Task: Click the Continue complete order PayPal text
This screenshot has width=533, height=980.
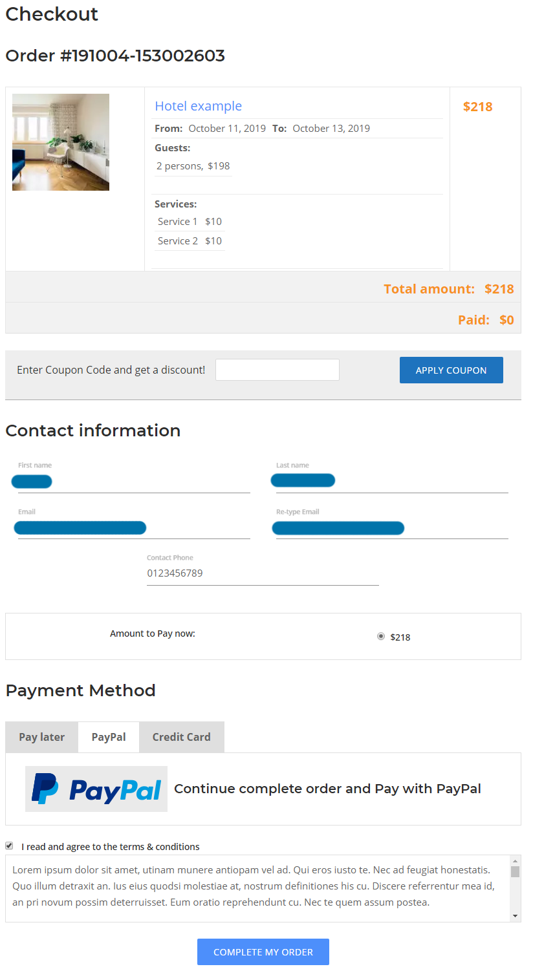Action: coord(327,789)
